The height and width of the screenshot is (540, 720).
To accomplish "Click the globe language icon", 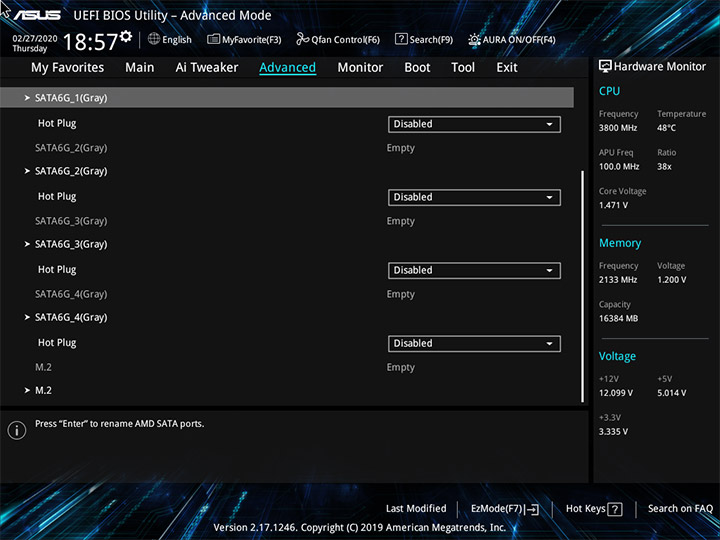I will tap(154, 39).
